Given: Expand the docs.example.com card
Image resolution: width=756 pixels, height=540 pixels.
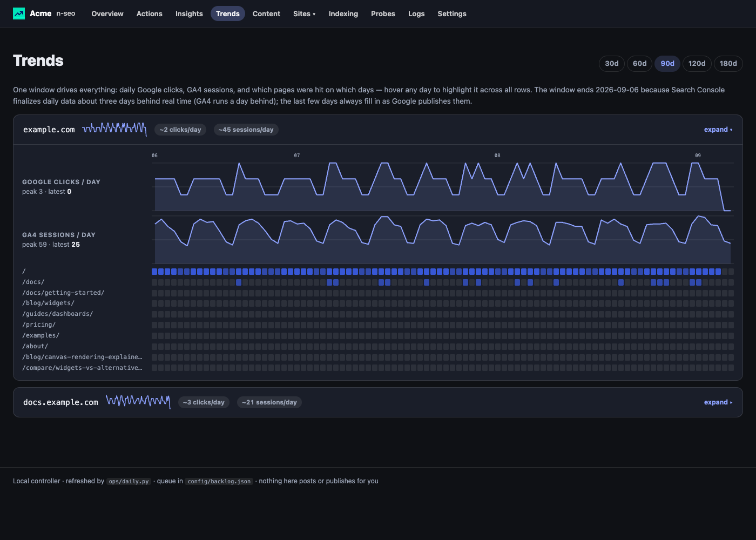Looking at the screenshot, I should pyautogui.click(x=718, y=402).
